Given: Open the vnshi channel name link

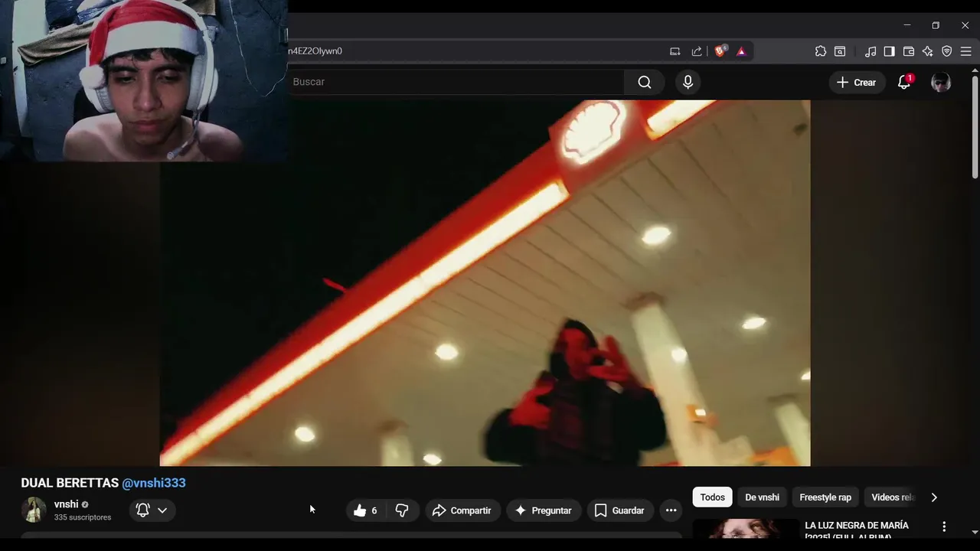Looking at the screenshot, I should pos(66,504).
